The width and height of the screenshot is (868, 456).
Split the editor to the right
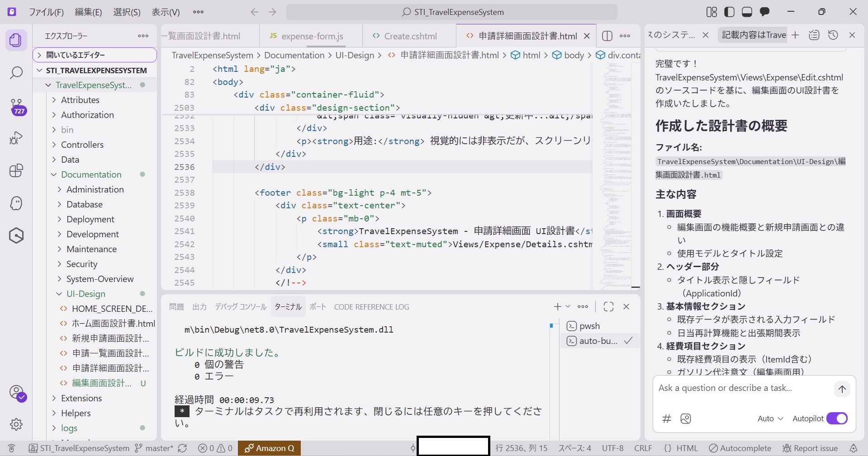point(607,36)
